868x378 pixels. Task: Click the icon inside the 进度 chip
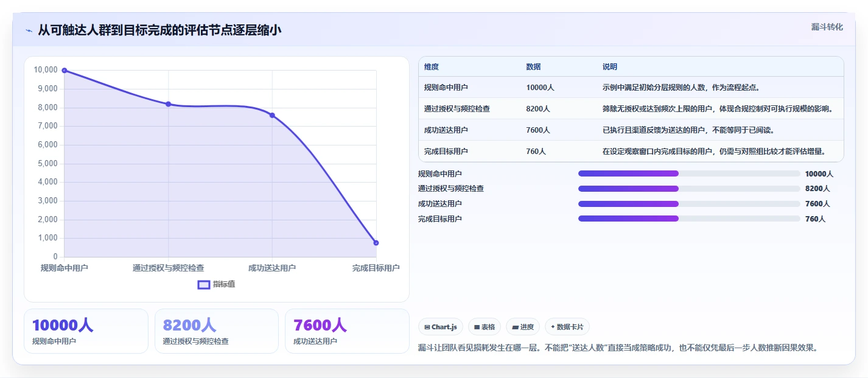515,327
